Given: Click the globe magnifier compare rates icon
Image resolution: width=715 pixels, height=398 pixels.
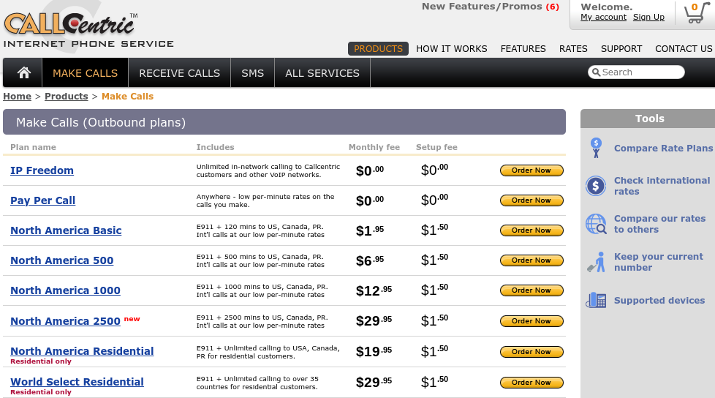Looking at the screenshot, I should pyautogui.click(x=596, y=224).
